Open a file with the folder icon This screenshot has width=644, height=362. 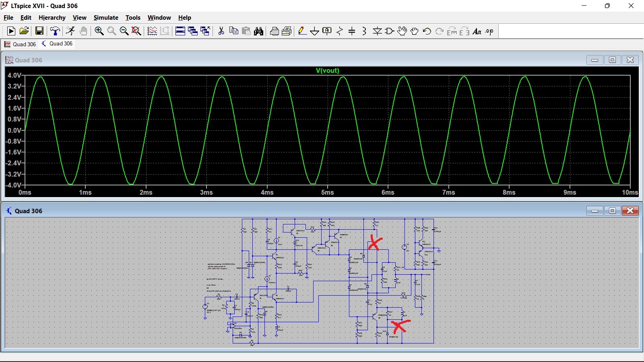coord(24,31)
